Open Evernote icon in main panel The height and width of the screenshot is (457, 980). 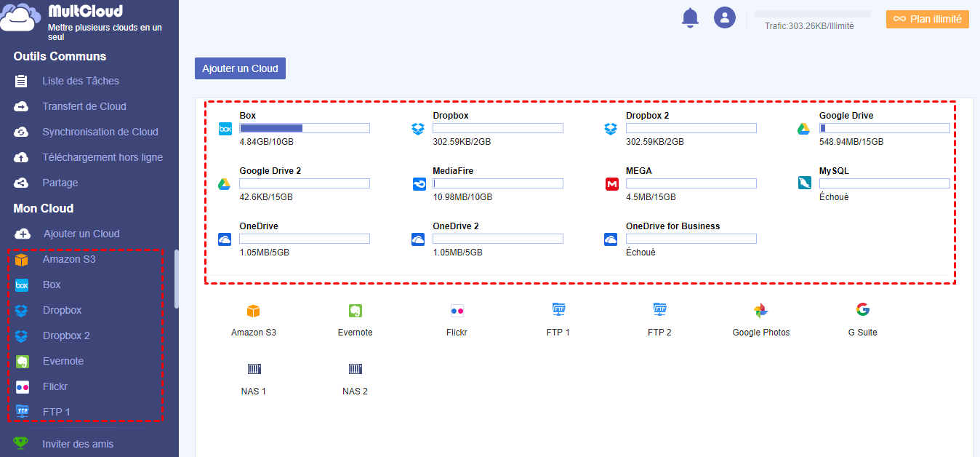coord(355,311)
